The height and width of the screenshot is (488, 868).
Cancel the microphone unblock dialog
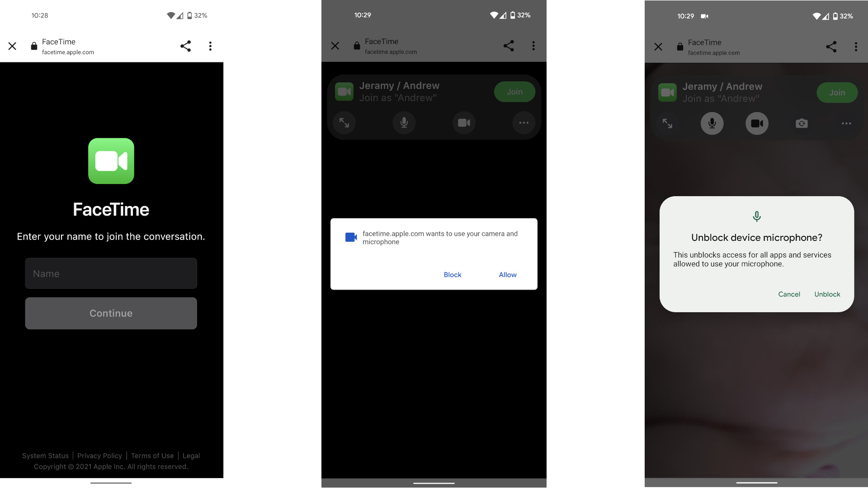(x=789, y=294)
